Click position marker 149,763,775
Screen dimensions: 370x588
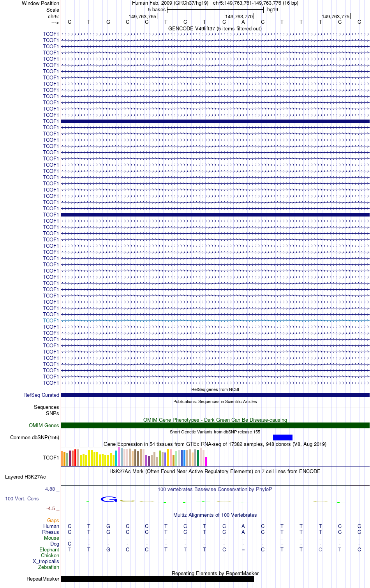click(336, 16)
